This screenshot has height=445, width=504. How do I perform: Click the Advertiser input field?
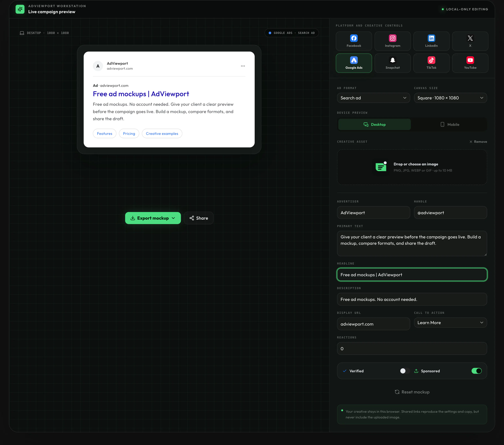click(x=373, y=212)
